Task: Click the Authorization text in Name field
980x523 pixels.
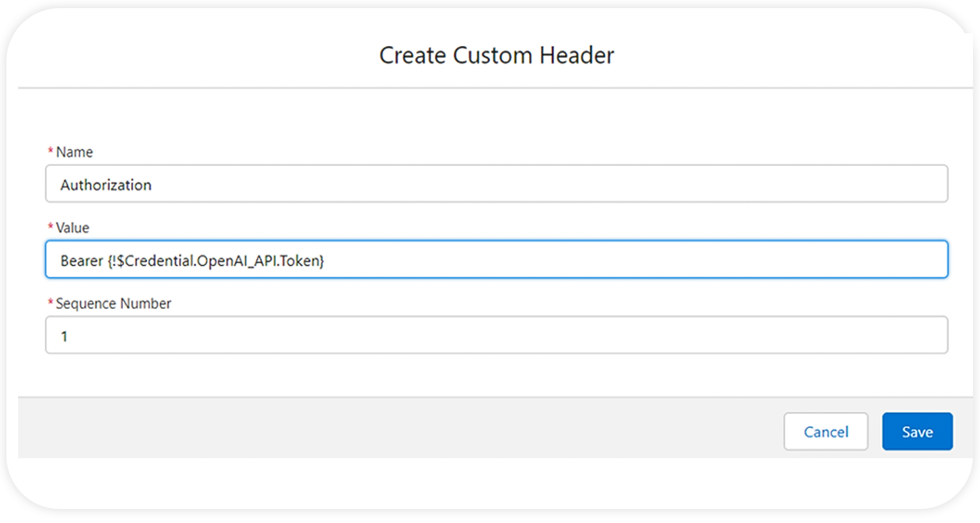Action: click(106, 185)
